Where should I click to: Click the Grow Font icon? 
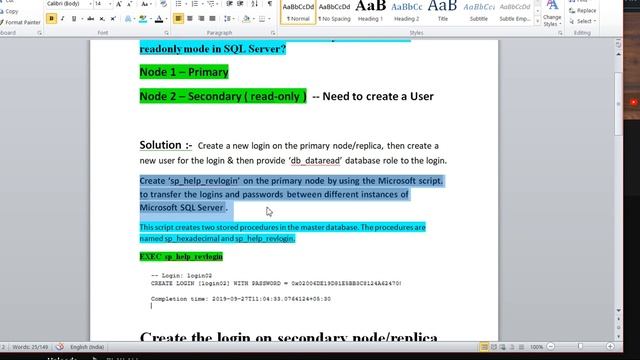point(119,4)
